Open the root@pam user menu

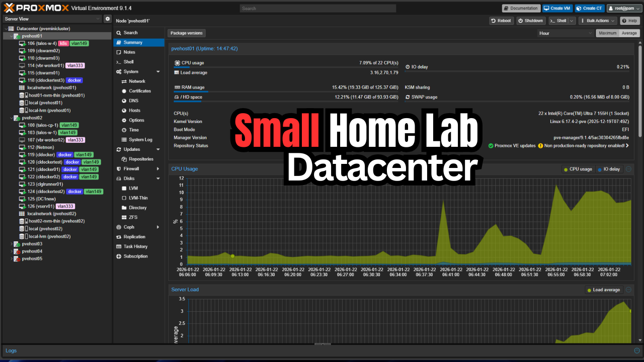pyautogui.click(x=624, y=8)
